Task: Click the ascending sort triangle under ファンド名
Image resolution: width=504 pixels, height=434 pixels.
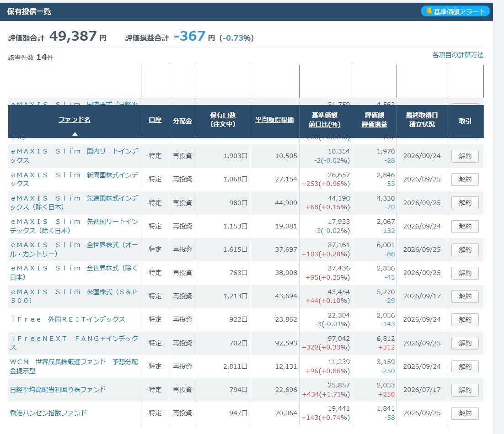Action: pos(75,134)
